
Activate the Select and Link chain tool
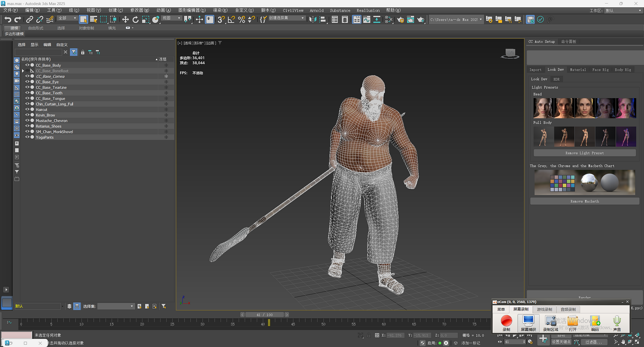click(x=29, y=19)
